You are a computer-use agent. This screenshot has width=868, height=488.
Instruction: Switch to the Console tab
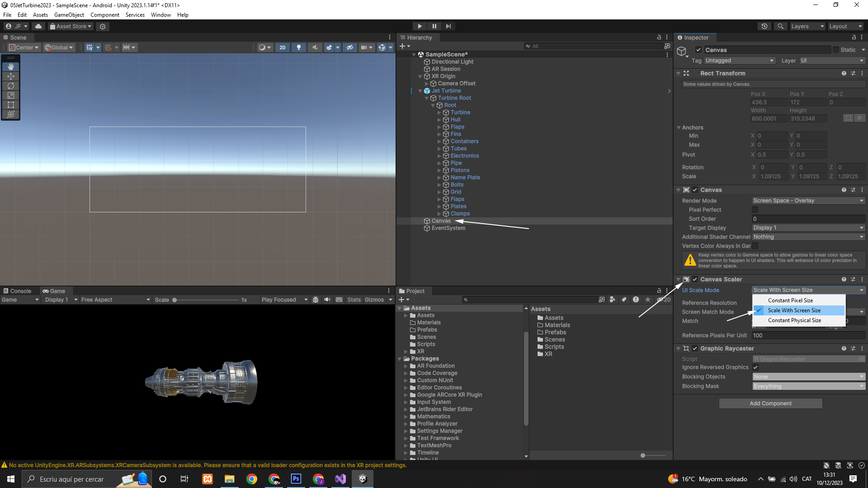(17, 291)
